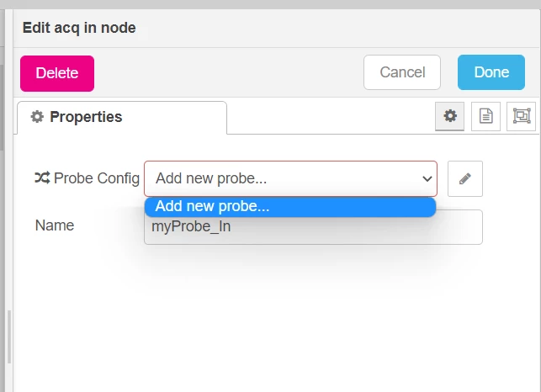Viewport: 541px width, 392px height.
Task: Click empty area below the Name field
Action: coord(276,317)
